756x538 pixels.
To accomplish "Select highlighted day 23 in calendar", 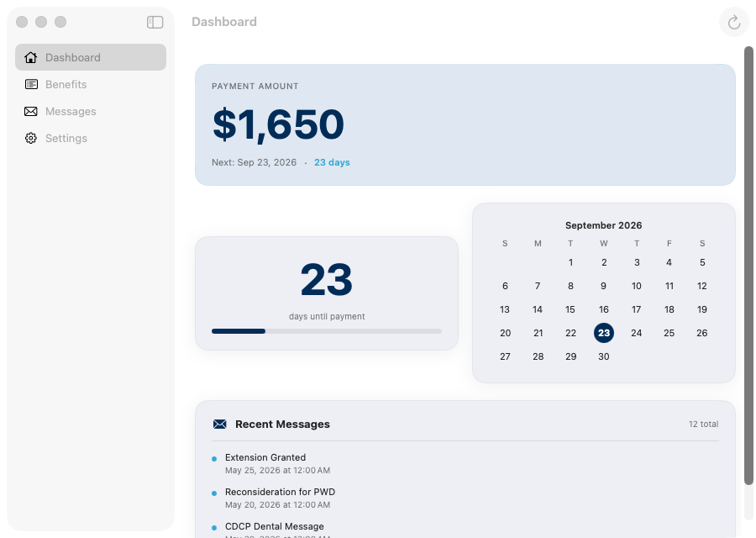I will pyautogui.click(x=604, y=333).
